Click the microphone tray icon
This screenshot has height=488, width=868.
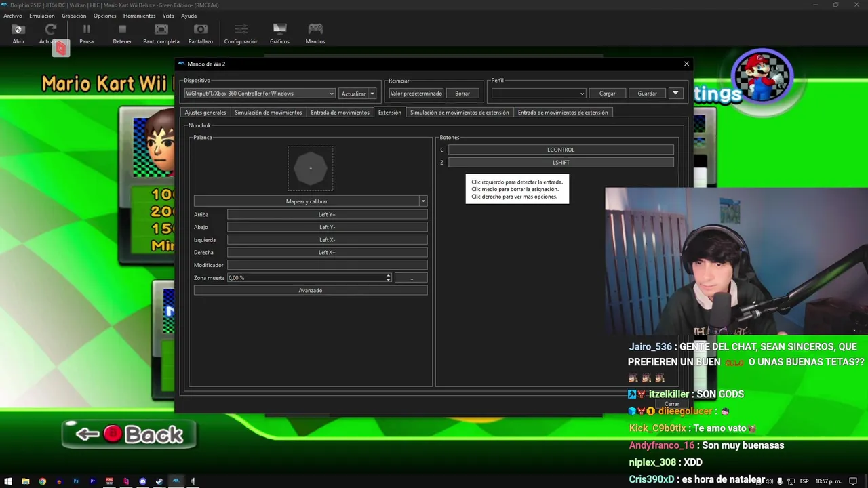(780, 481)
